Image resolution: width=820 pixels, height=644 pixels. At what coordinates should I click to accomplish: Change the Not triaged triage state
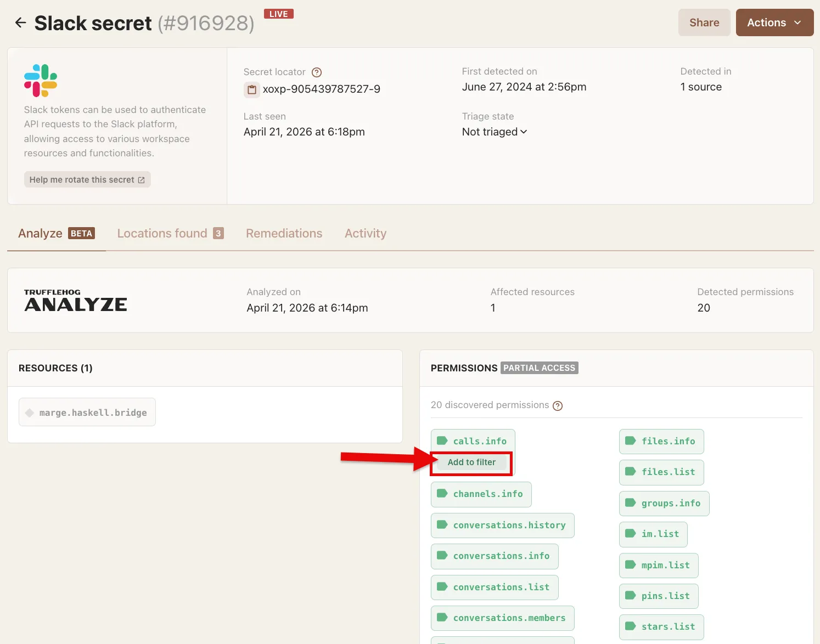click(x=494, y=132)
